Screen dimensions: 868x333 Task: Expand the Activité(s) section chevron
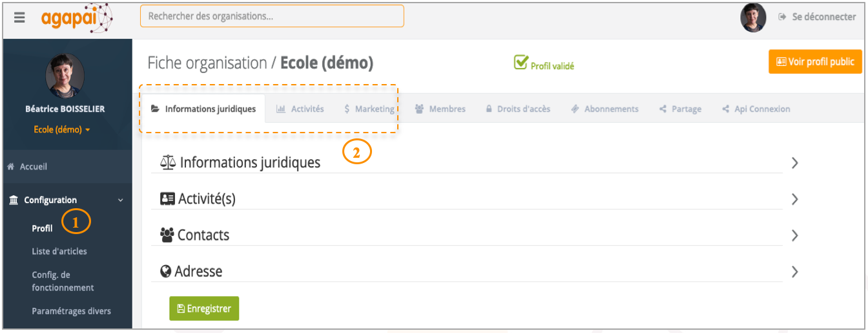[795, 199]
